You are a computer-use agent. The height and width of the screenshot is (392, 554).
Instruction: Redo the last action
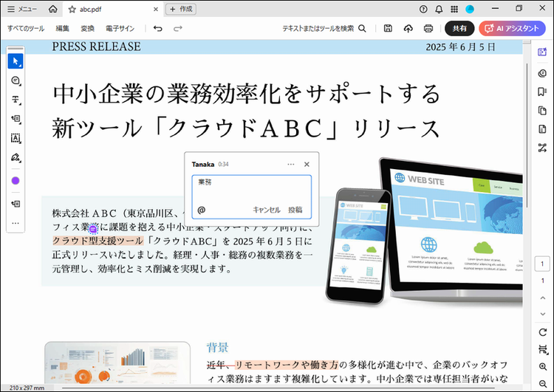(x=178, y=29)
